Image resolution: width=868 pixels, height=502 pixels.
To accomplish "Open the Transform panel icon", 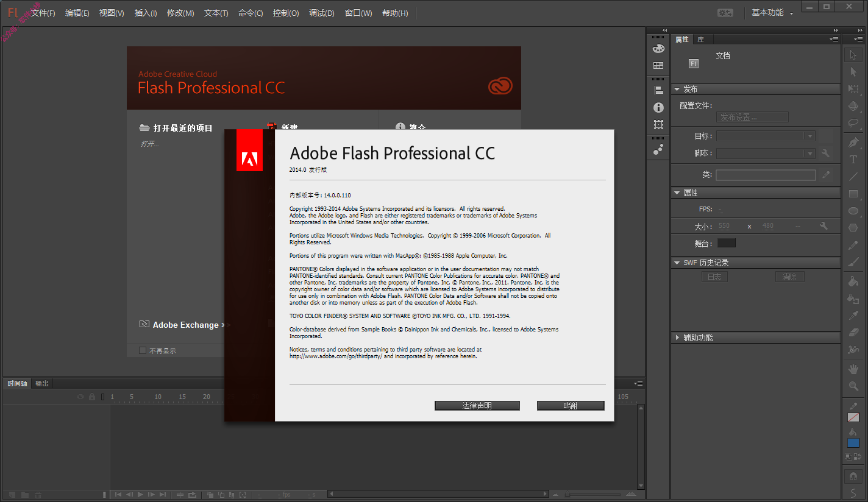I will pyautogui.click(x=658, y=124).
